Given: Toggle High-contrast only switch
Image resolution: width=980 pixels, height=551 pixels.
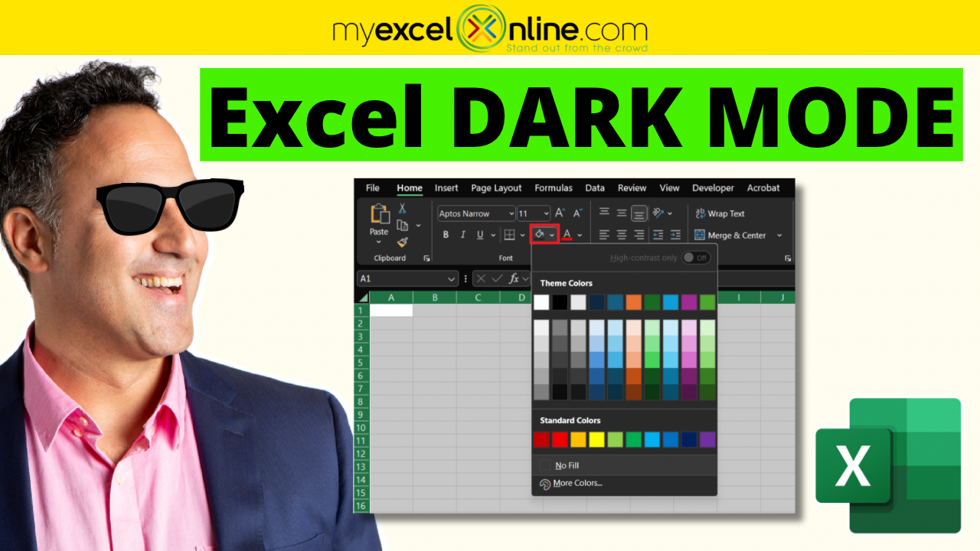Looking at the screenshot, I should (x=697, y=258).
